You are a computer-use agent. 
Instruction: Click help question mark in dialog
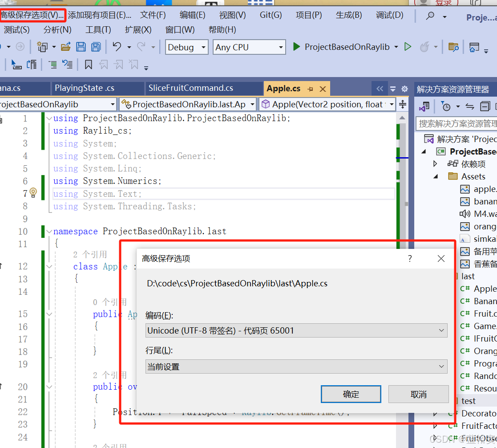(x=410, y=259)
